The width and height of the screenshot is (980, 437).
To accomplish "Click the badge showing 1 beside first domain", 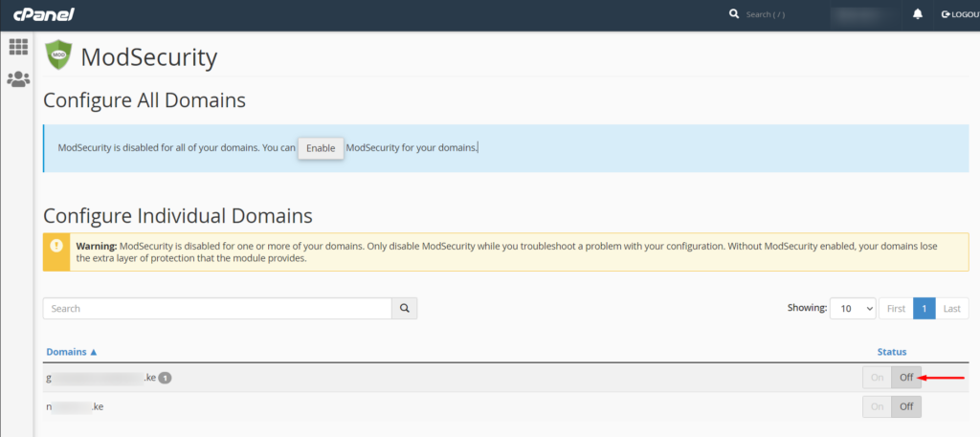I will pos(165,378).
